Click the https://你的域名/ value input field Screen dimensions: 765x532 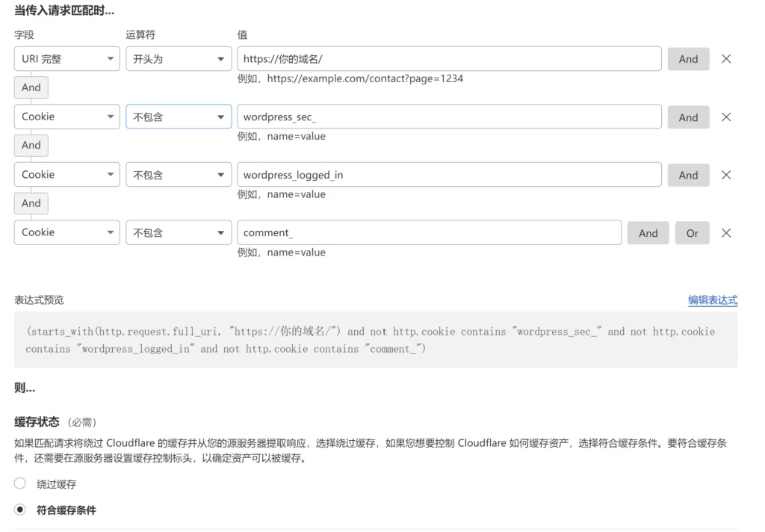pyautogui.click(x=448, y=58)
